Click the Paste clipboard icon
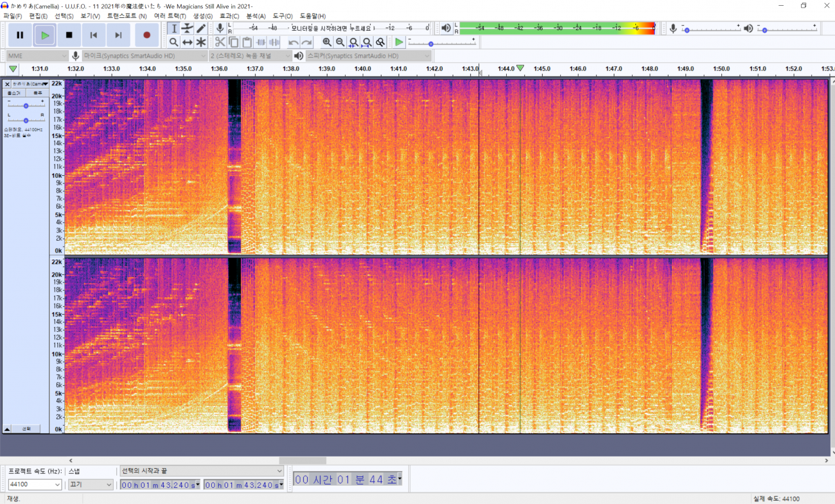Image resolution: width=835 pixels, height=504 pixels. (247, 42)
